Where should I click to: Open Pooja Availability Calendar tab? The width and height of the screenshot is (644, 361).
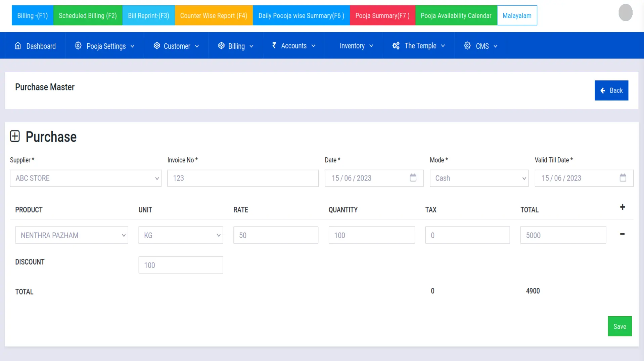pyautogui.click(x=456, y=15)
